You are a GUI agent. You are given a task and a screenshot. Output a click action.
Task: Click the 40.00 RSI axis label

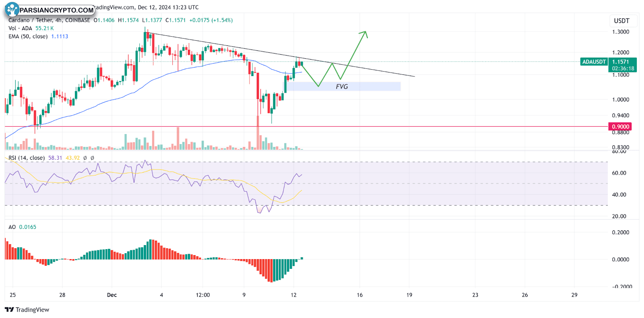[619, 194]
